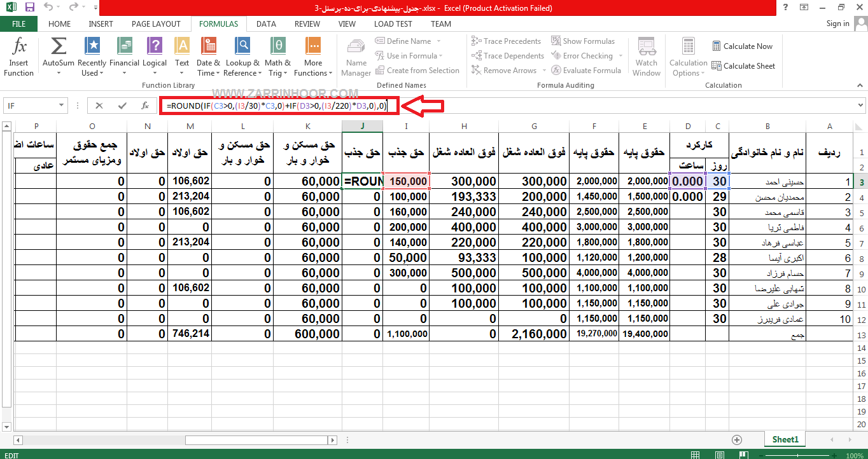Click the Insert Function icon
Screen dimensions: 868x459
(19, 57)
